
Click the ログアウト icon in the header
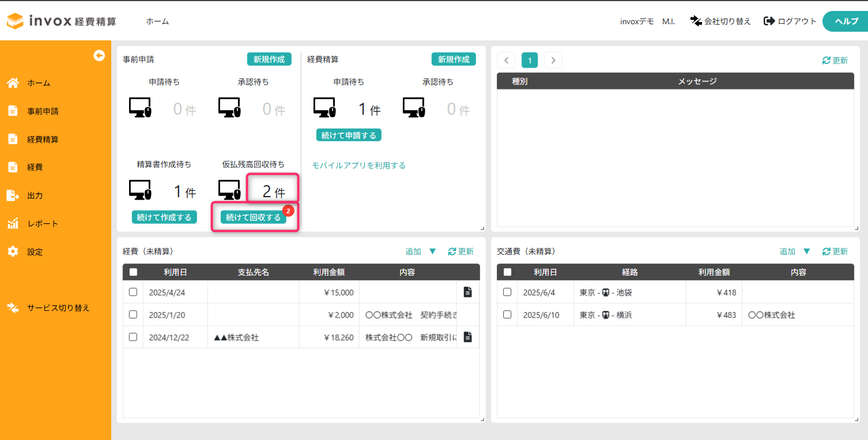769,21
